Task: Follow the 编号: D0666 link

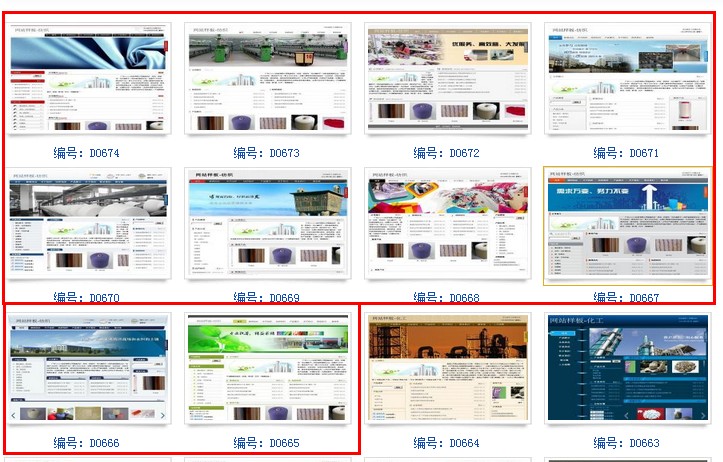Action: click(x=87, y=443)
